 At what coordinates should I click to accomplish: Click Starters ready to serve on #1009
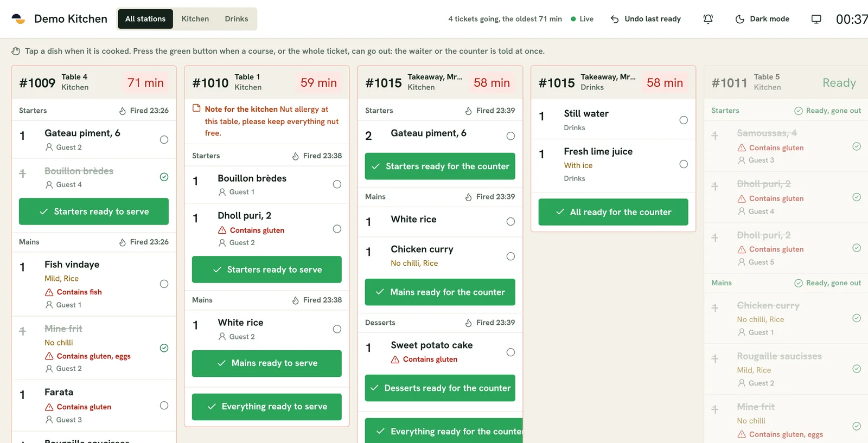(x=94, y=211)
